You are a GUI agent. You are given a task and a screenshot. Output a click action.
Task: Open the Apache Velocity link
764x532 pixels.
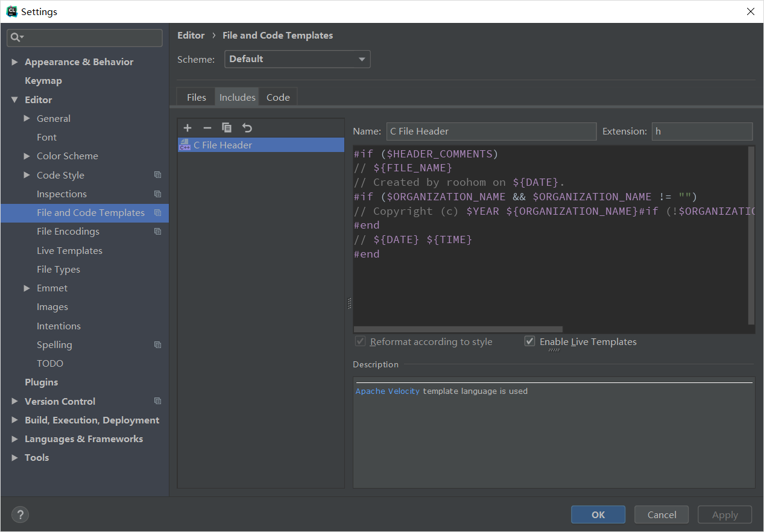pyautogui.click(x=387, y=391)
